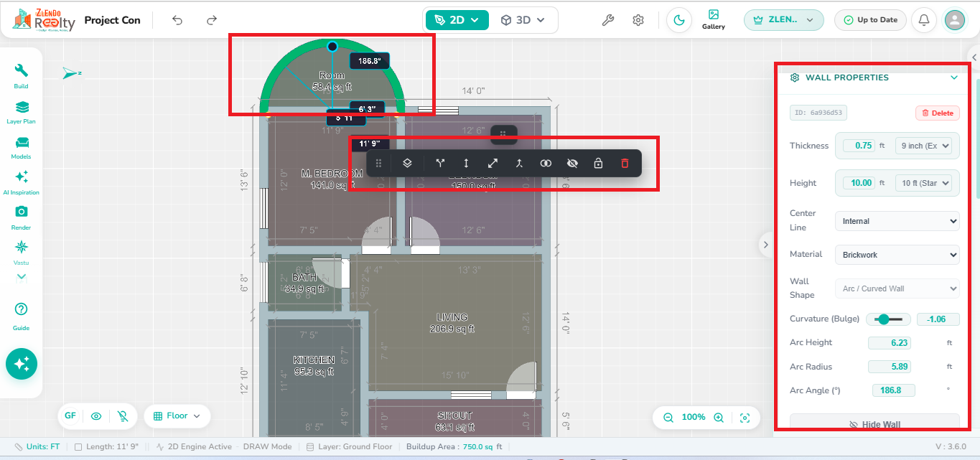Click the fit-to-screen icon beside zoom controls
980x460 pixels.
tap(745, 417)
